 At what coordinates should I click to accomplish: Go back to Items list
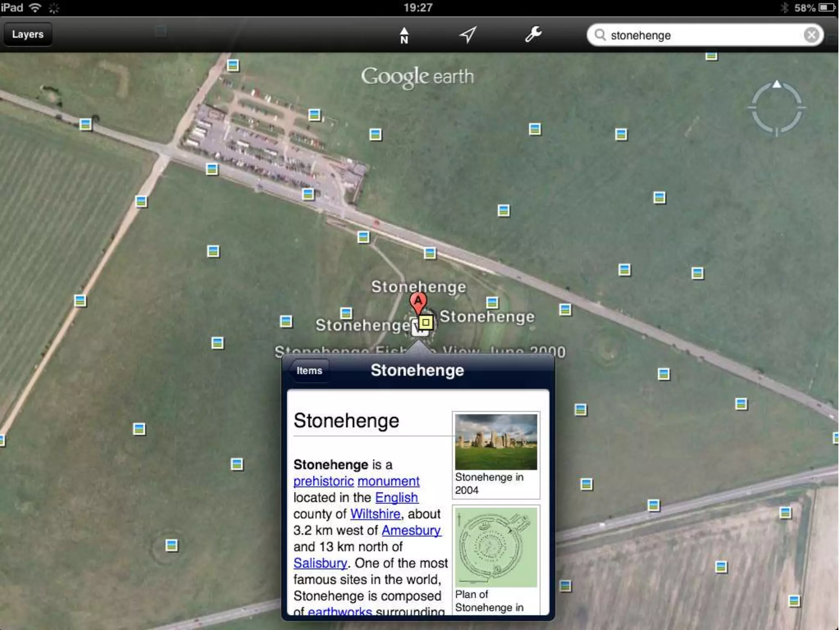pyautogui.click(x=309, y=371)
